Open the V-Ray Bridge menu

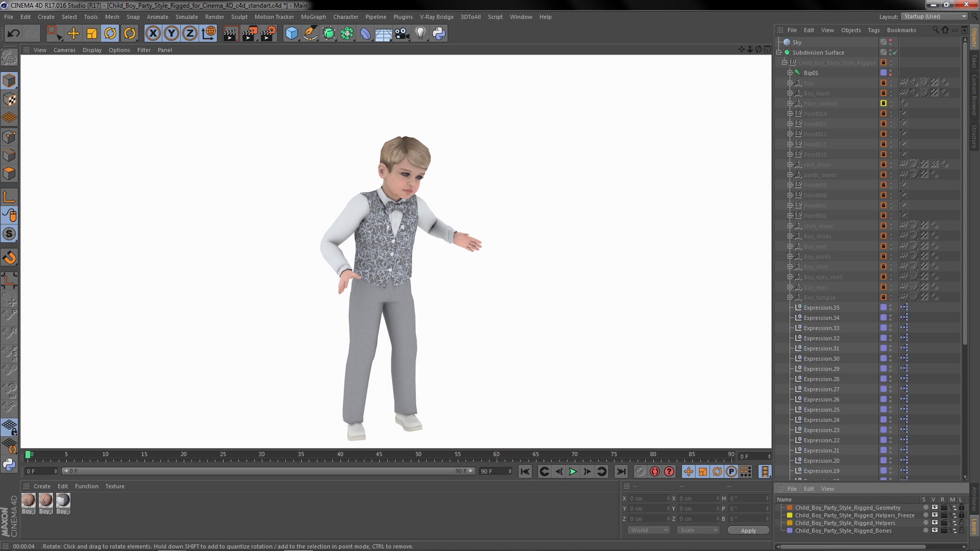437,17
